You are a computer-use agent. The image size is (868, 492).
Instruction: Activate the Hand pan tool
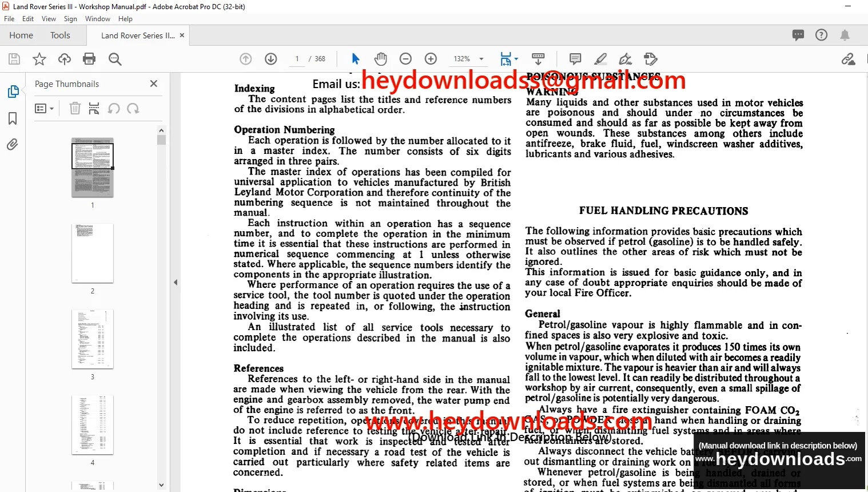coord(381,59)
